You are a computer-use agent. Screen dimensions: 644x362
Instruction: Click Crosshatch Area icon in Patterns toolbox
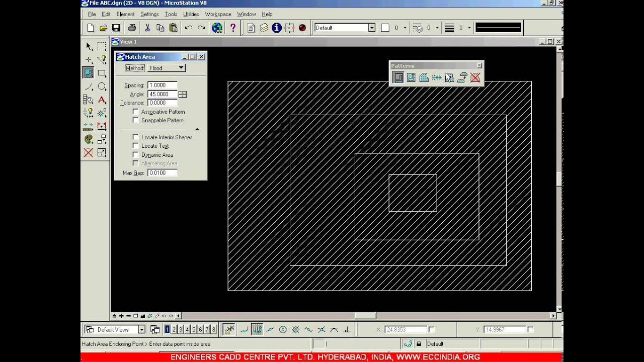tap(411, 77)
